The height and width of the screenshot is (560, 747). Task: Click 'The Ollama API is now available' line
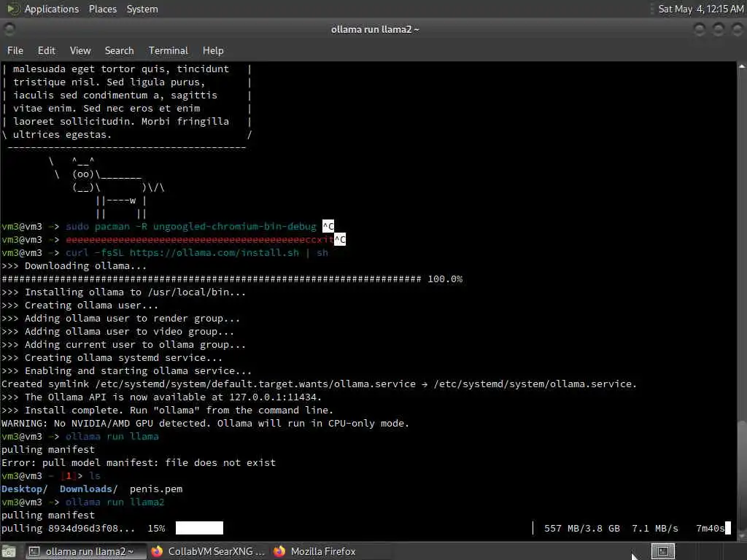[161, 397]
